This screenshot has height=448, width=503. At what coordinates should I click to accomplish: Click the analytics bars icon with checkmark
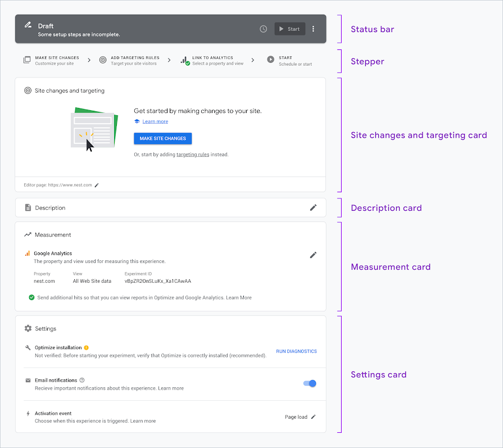click(x=185, y=61)
